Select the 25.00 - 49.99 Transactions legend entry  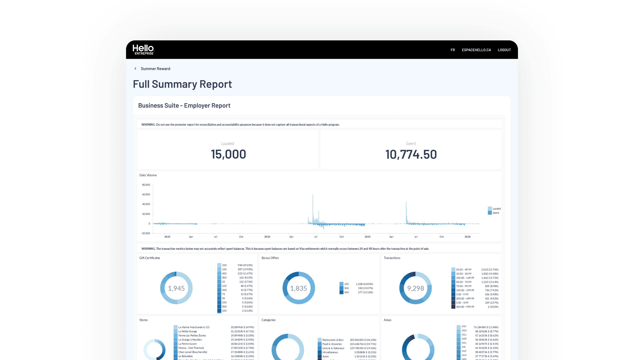pos(463,270)
